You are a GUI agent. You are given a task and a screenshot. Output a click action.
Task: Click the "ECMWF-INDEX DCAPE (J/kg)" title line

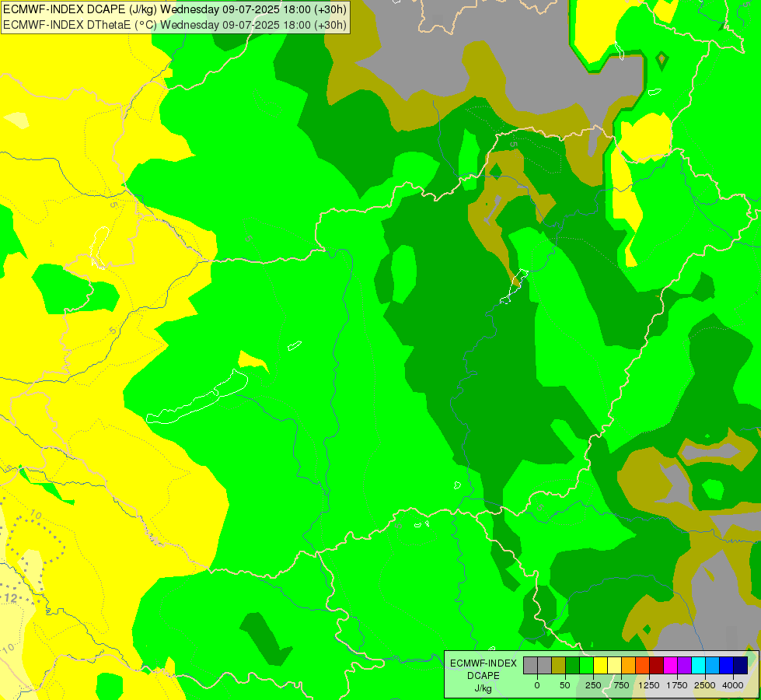(x=175, y=9)
